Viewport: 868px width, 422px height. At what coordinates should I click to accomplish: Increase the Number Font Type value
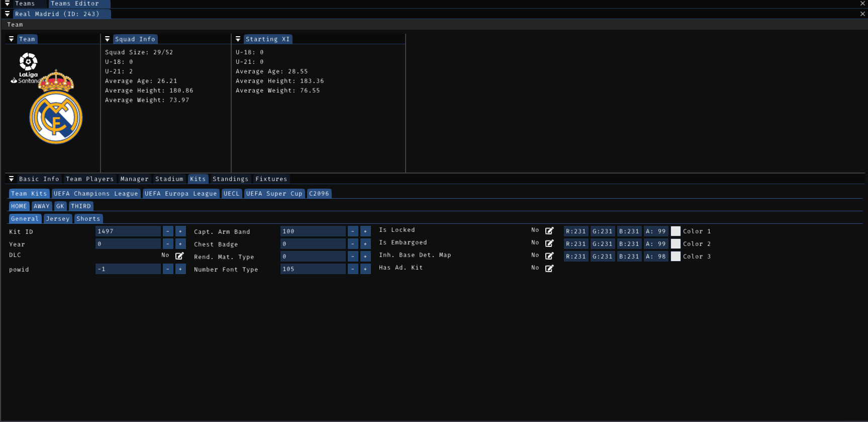(x=365, y=269)
